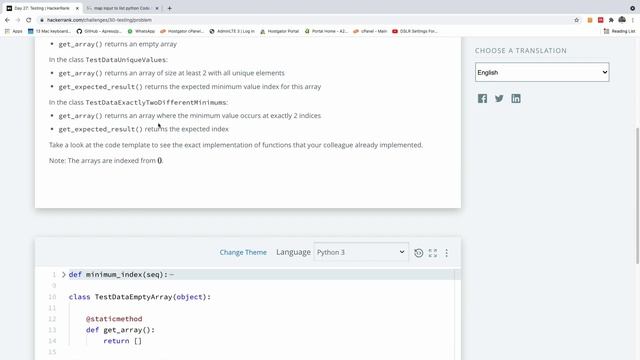This screenshot has height=360, width=640.
Task: Open the Chrome three-dot menu
Action: [x=633, y=20]
